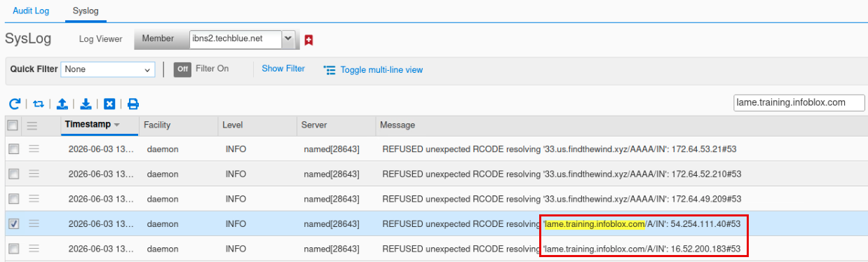Open action menu for 172.64.53.21#53 row
The height and width of the screenshot is (262, 868).
(x=34, y=149)
